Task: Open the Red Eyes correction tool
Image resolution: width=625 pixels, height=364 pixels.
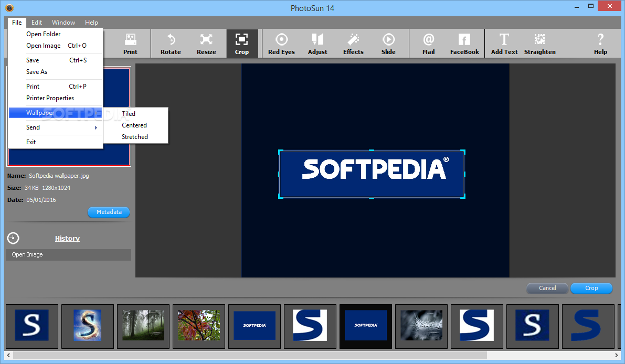Action: (281, 44)
